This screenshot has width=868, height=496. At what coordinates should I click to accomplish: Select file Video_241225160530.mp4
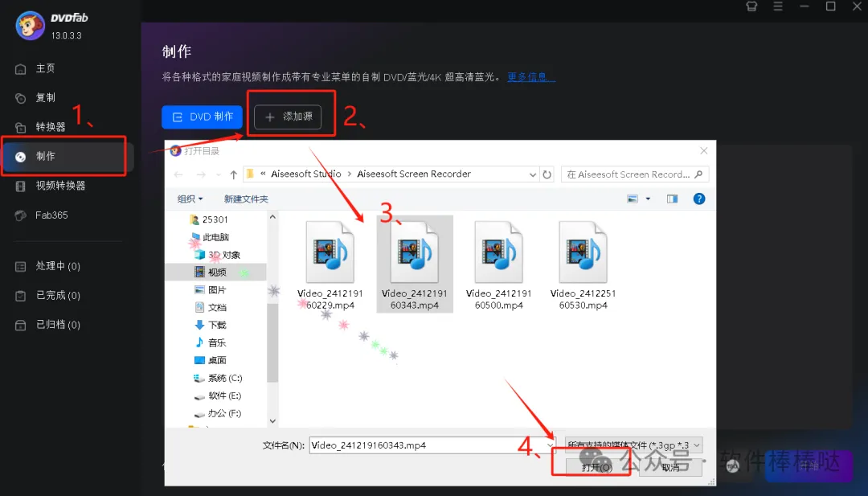(x=583, y=265)
